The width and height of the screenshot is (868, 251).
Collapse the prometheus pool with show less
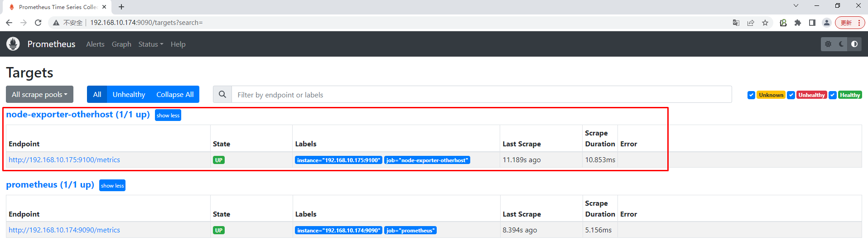coord(112,185)
